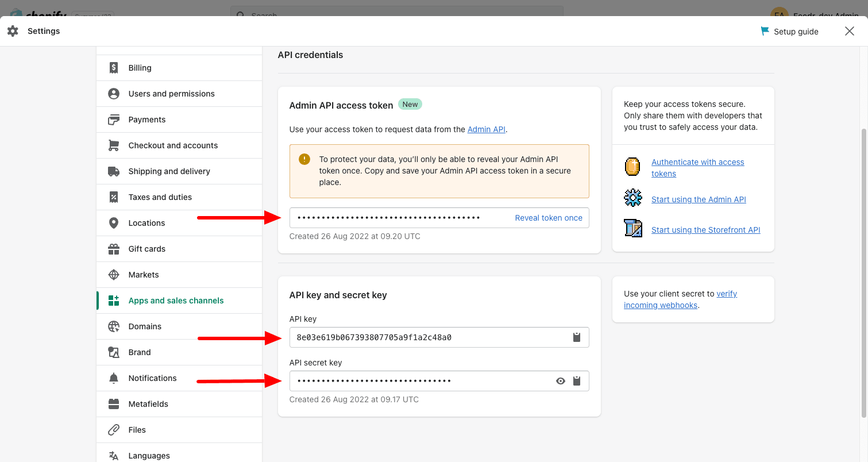Select Apps and sales channels
This screenshot has height=462, width=868.
176,301
